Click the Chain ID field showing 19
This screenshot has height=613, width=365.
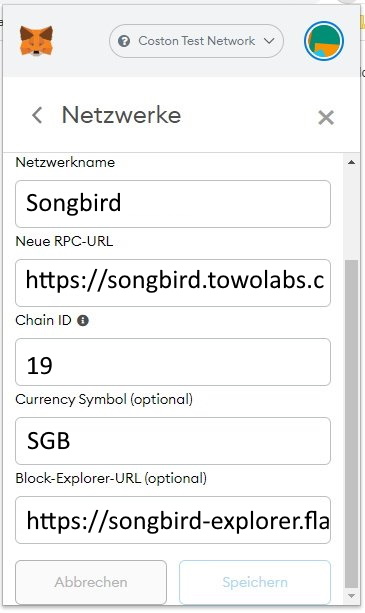pyautogui.click(x=173, y=362)
